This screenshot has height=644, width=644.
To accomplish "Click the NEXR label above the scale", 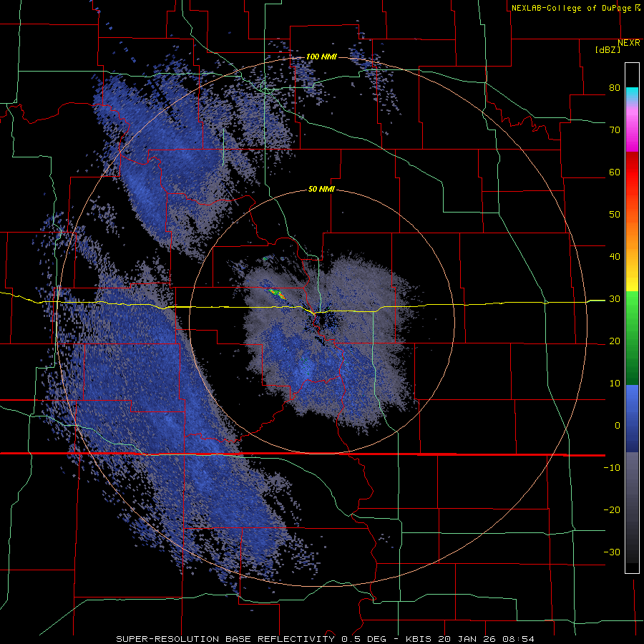I will 629,43.
